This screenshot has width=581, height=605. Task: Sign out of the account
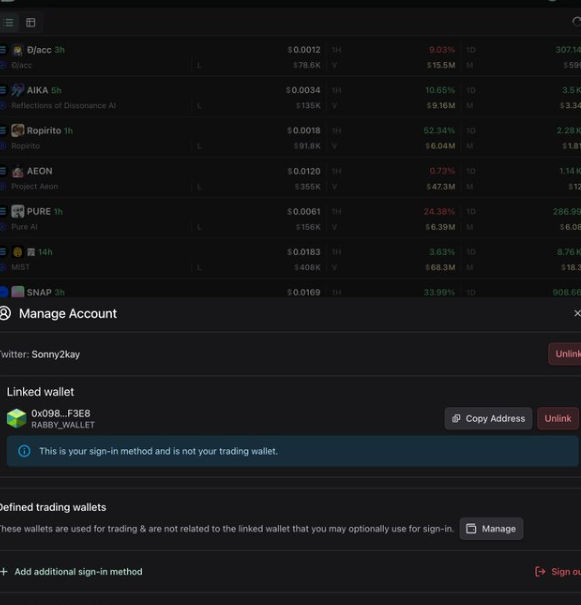click(558, 571)
